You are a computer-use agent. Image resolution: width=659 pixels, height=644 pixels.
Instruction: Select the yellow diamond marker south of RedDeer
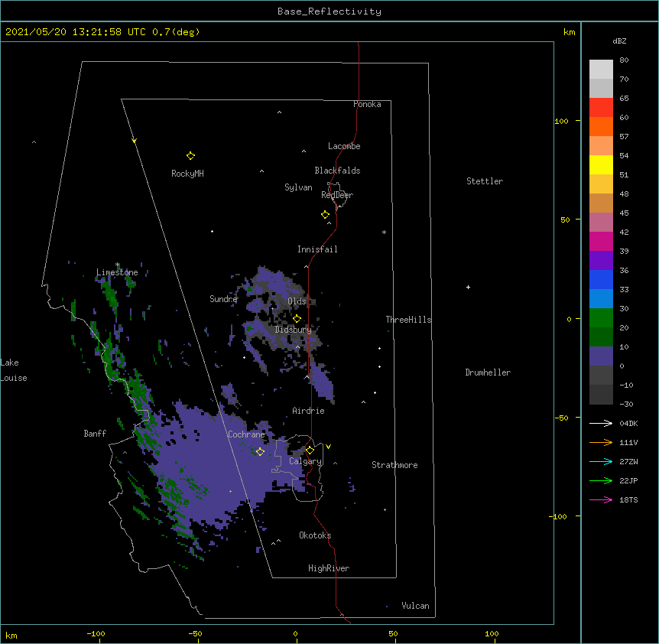click(x=325, y=215)
